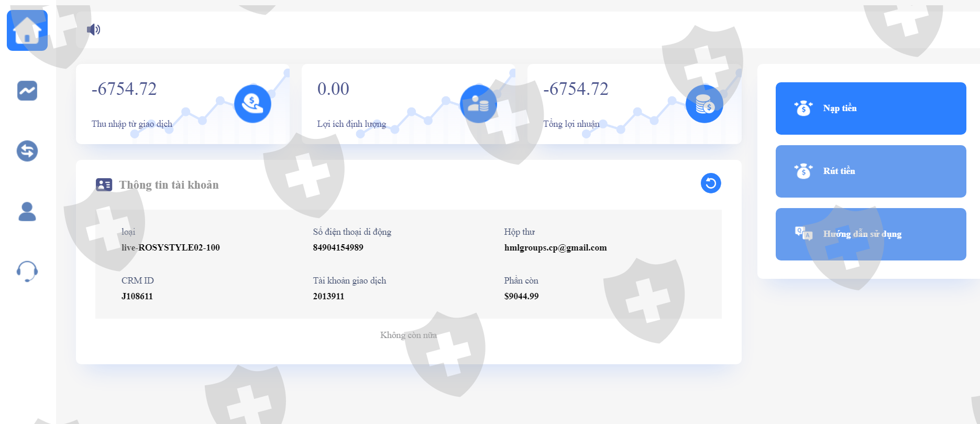Select the email hmlgroups.cp@gmail.com
980x424 pixels.
point(556,247)
